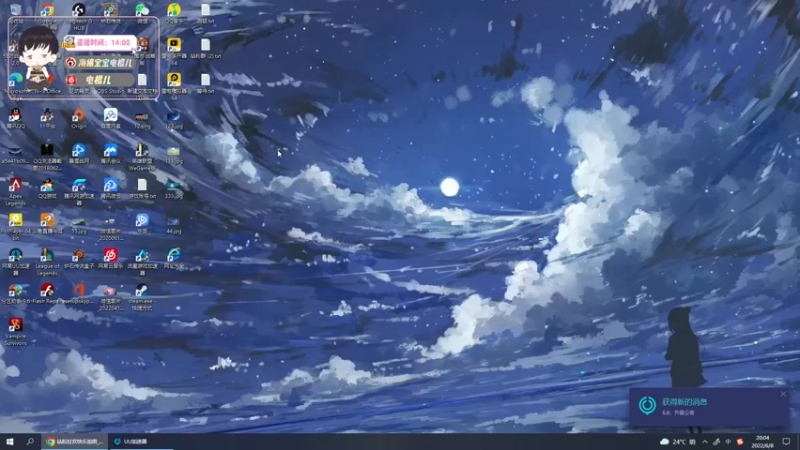The width and height of the screenshot is (800, 450).
Task: Open the Flash Repair shortcut
Action: [x=47, y=290]
